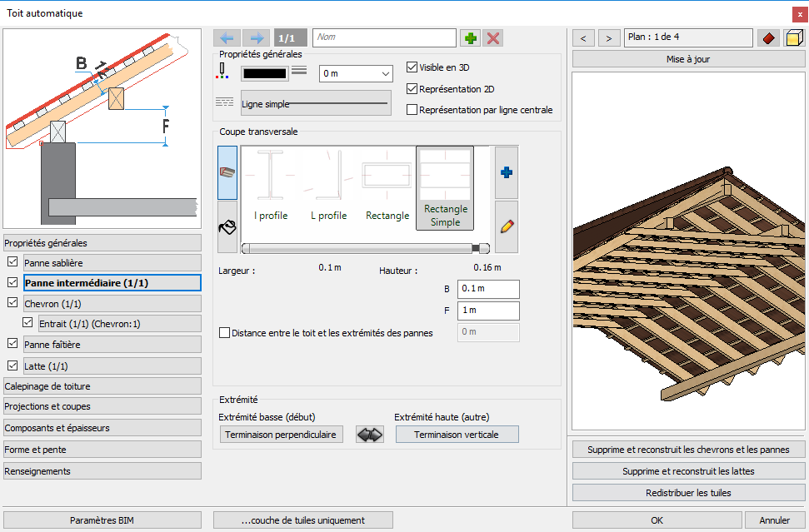
Task: Click the yellow 3D cube view icon
Action: pos(794,38)
